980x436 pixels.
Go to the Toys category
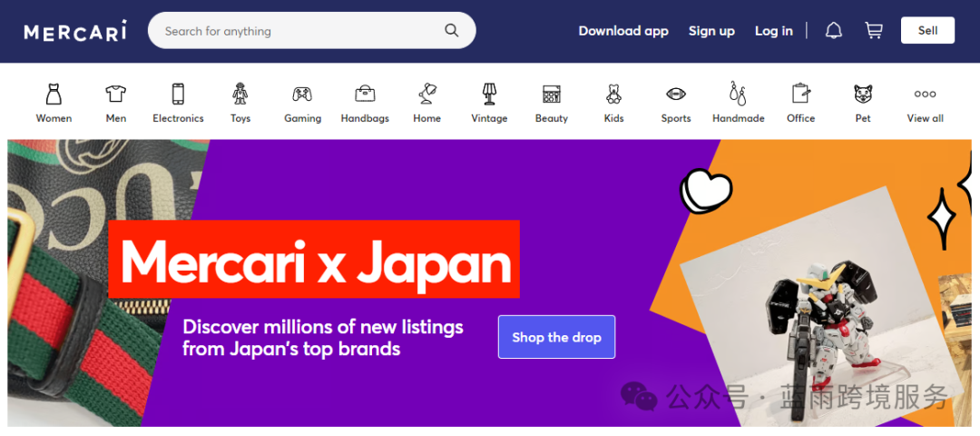(x=240, y=104)
